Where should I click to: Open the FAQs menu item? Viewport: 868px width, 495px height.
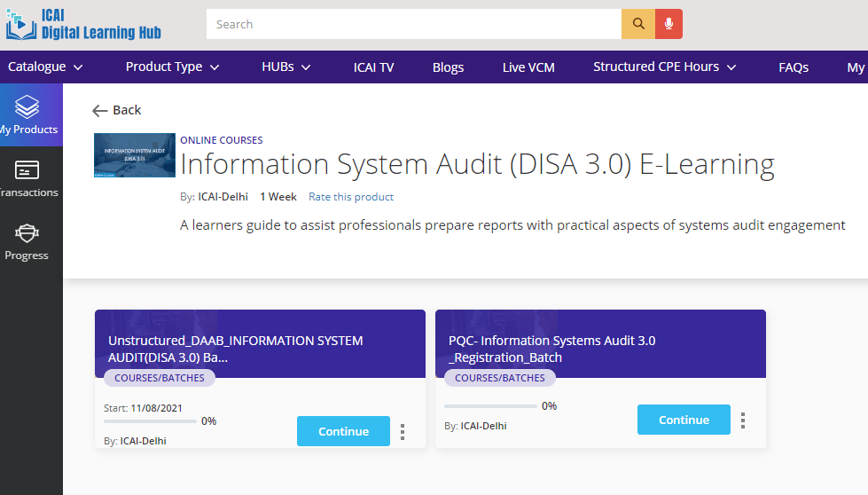(794, 67)
